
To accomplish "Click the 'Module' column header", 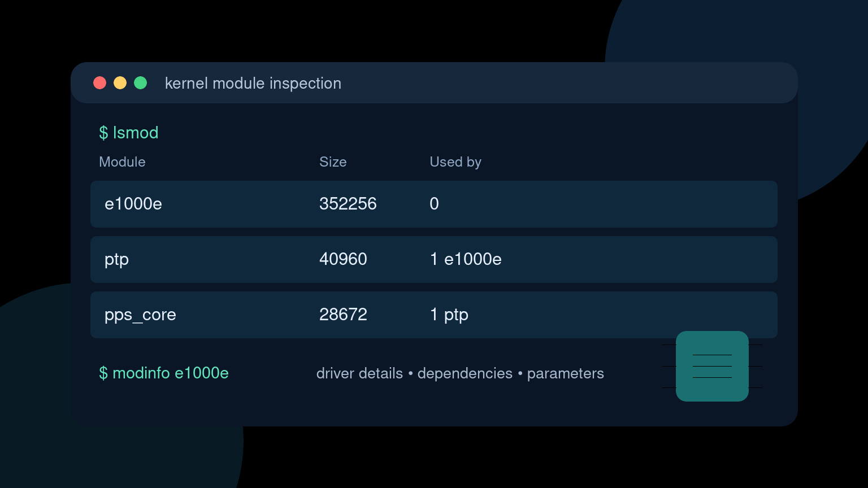I will tap(122, 162).
